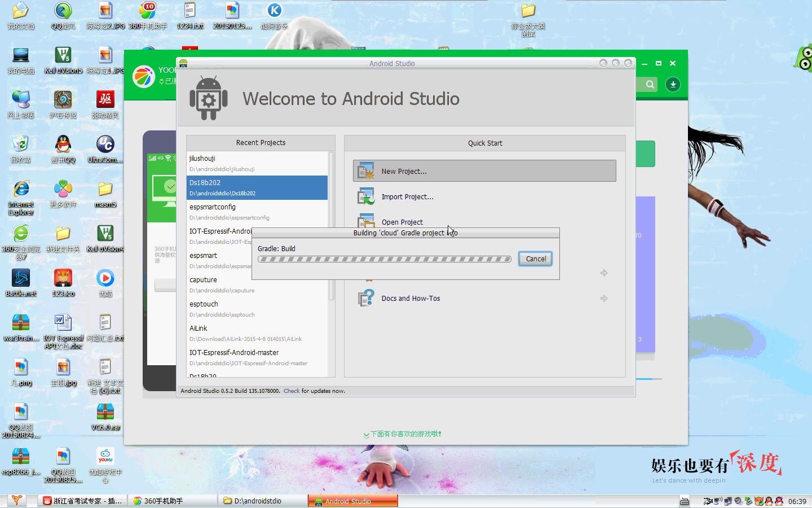The image size is (812, 508).
Task: Select New Project... in Quick Start
Action: click(484, 171)
